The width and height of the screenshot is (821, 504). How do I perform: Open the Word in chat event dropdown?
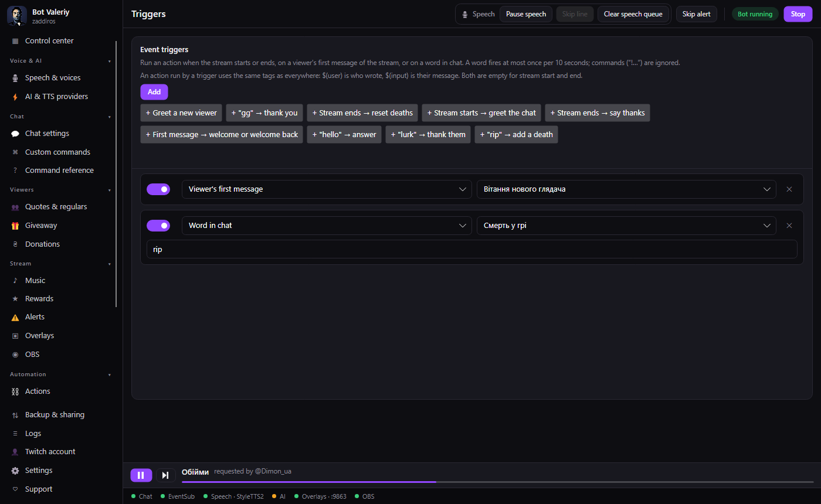click(x=327, y=226)
